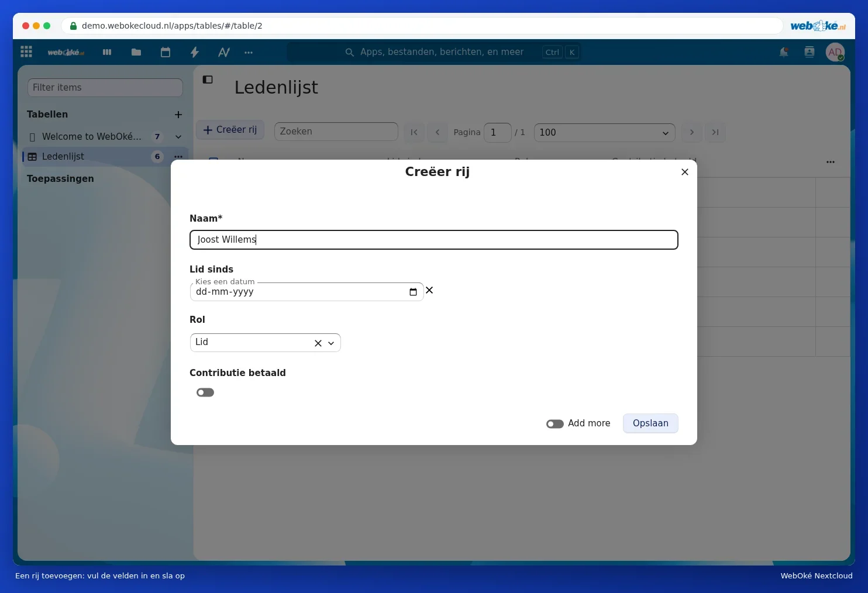The height and width of the screenshot is (593, 868).
Task: Toggle the Contributie betaald switch
Action: [x=205, y=392]
